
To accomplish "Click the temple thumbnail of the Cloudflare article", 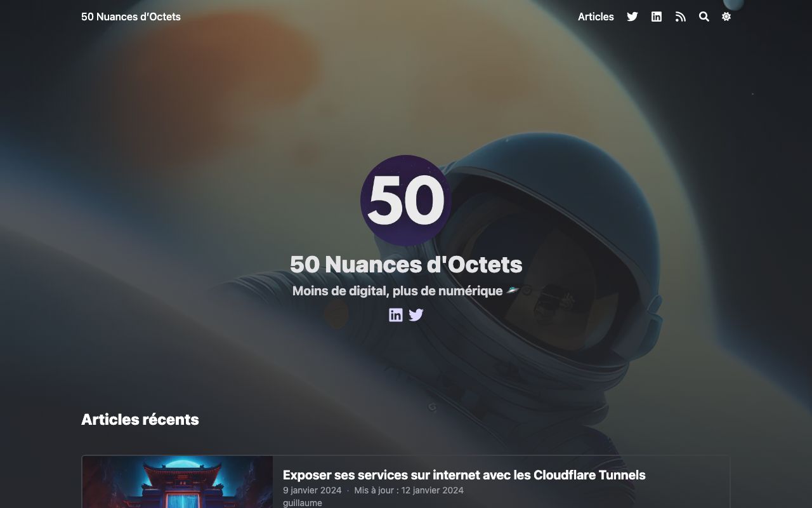I will point(178,482).
